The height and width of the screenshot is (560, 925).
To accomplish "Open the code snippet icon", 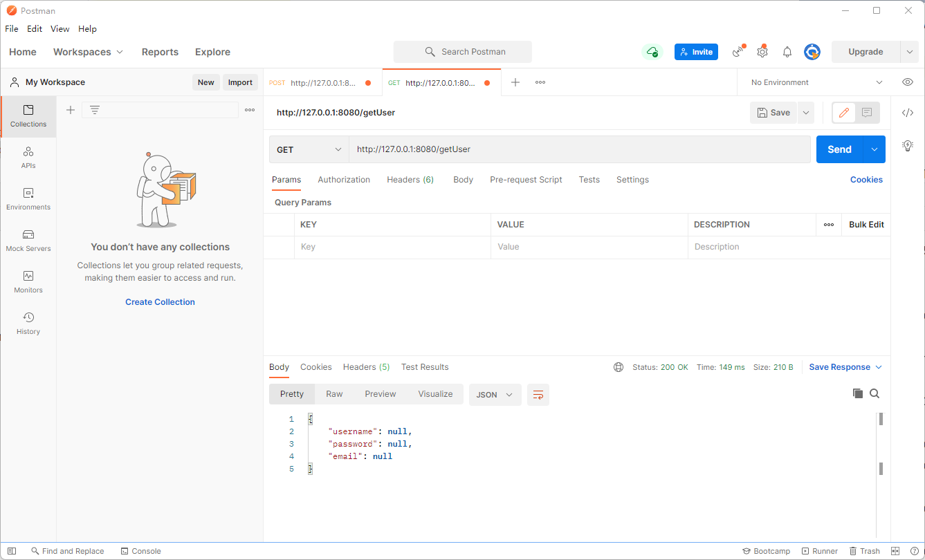I will pos(908,113).
